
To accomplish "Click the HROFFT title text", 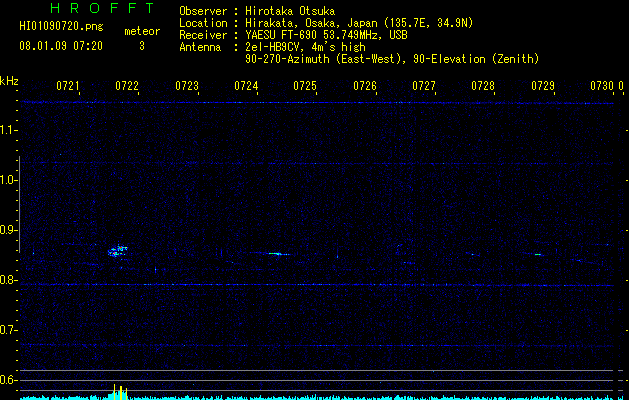I will [103, 8].
